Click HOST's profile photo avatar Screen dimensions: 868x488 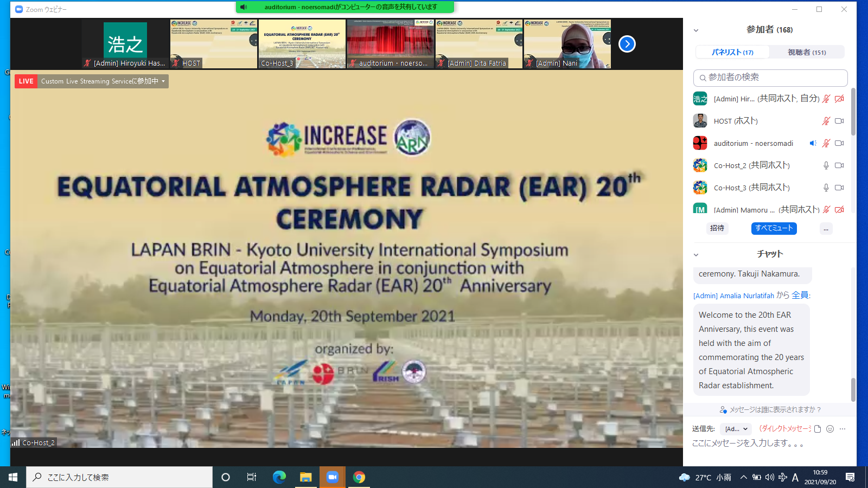[x=700, y=121]
